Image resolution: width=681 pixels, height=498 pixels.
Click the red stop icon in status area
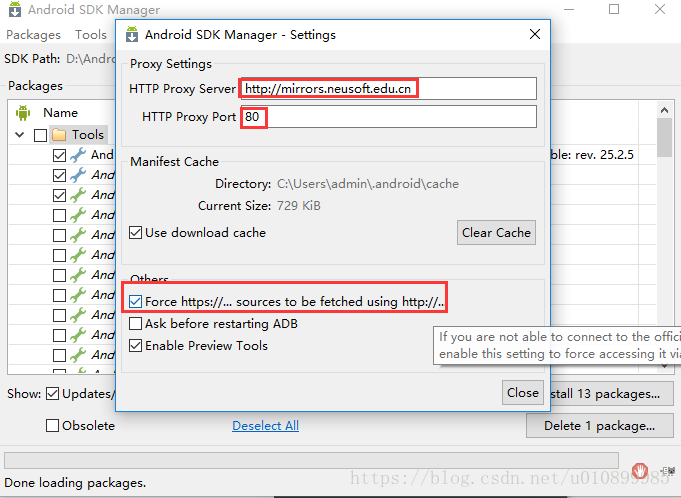[x=640, y=470]
